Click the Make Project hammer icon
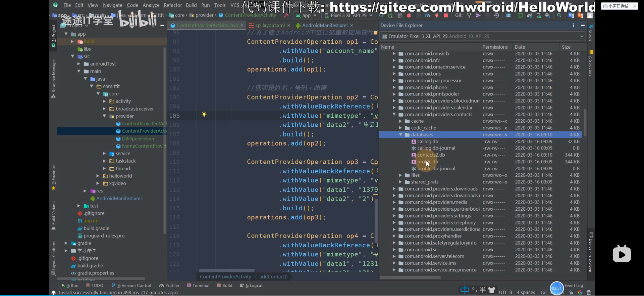The height and width of the screenshot is (296, 644). coord(286,15)
